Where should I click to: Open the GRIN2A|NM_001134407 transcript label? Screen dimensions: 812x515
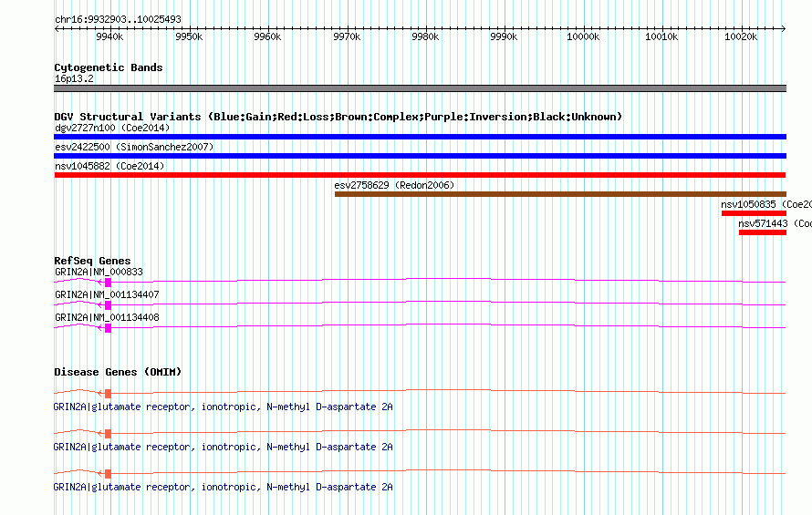[107, 294]
